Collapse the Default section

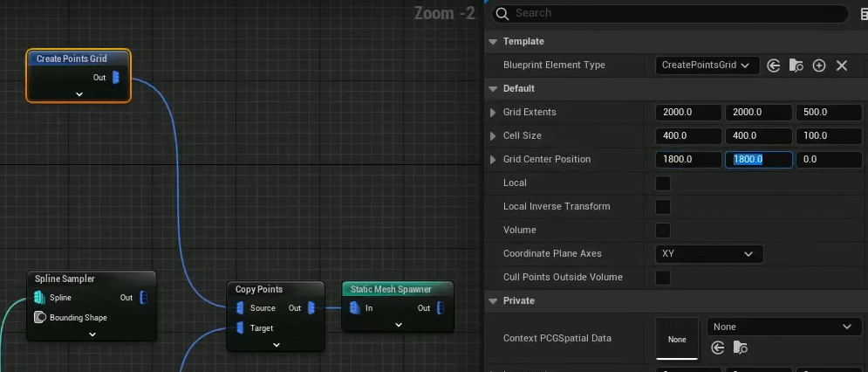coord(493,89)
